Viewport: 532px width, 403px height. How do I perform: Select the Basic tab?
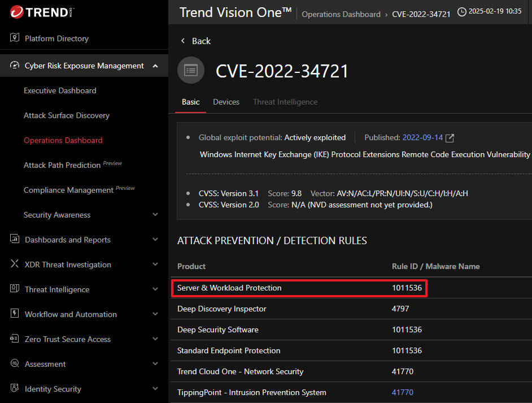(x=190, y=102)
